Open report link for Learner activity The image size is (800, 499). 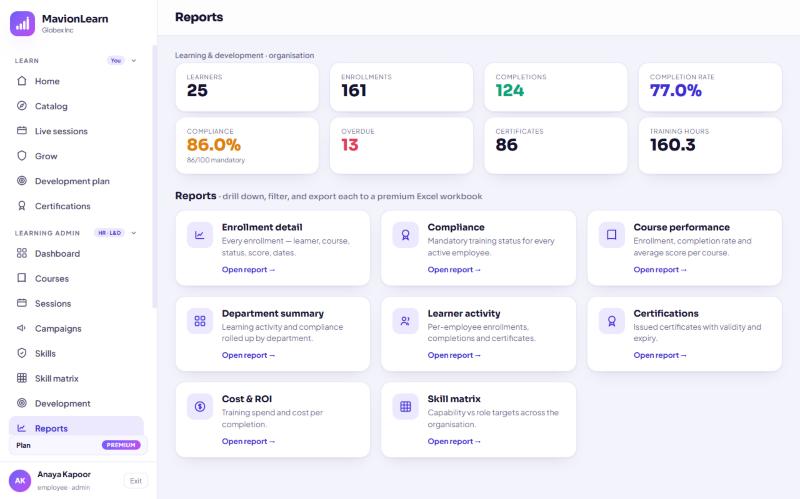pyautogui.click(x=454, y=355)
